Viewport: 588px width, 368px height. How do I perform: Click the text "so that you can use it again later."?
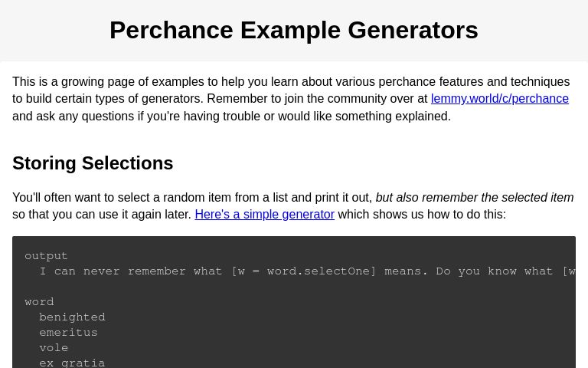(x=101, y=215)
